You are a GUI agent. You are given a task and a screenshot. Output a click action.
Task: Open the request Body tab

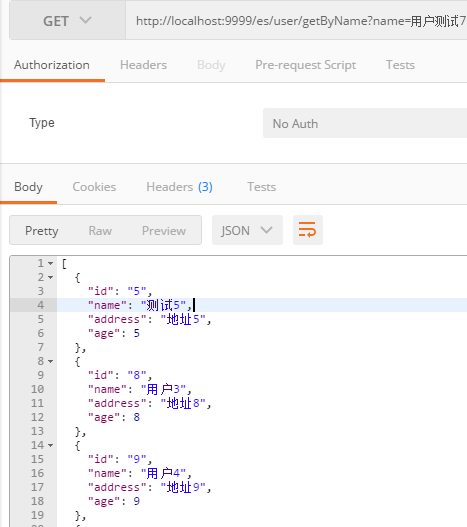211,65
